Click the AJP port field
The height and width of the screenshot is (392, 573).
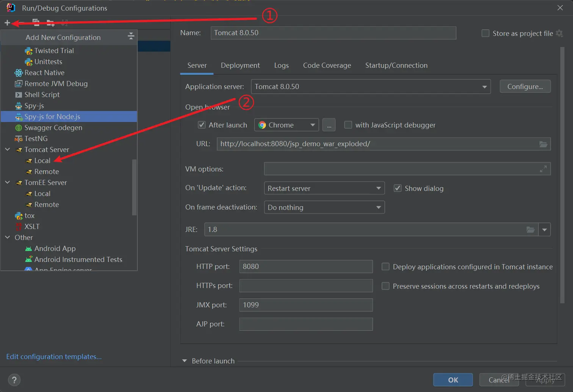pyautogui.click(x=306, y=324)
